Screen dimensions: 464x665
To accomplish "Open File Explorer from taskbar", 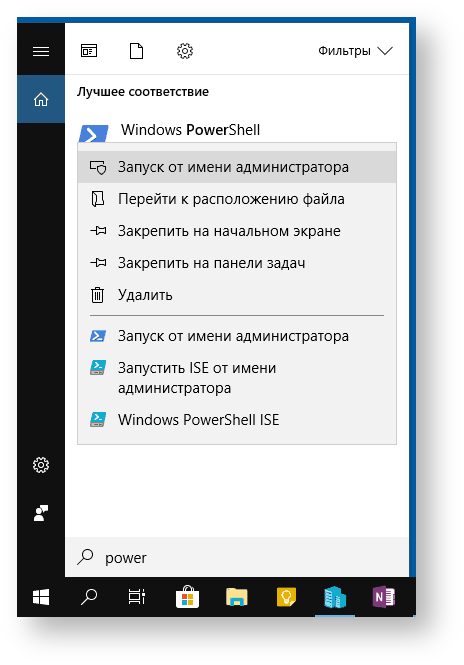I will (237, 597).
